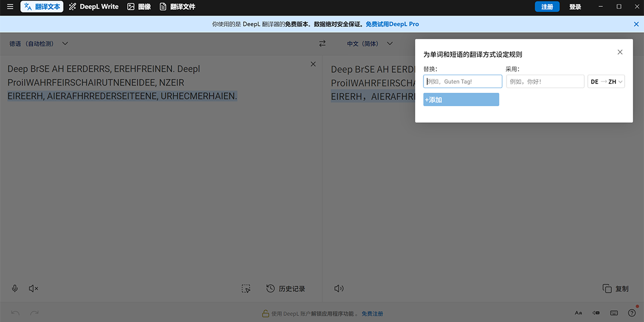644x322 pixels.
Task: Expand the DE → ZH language pair dropdown
Action: (x=606, y=82)
